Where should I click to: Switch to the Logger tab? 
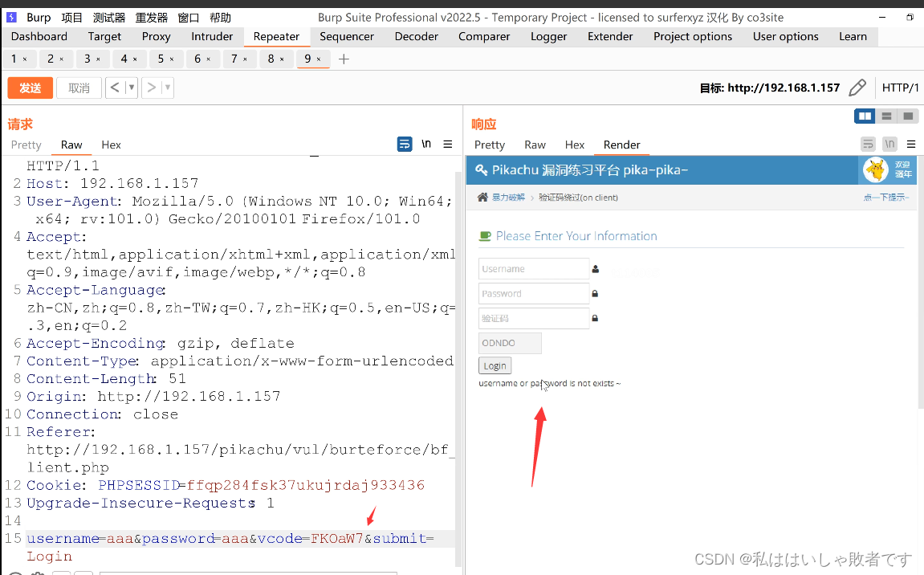point(548,37)
